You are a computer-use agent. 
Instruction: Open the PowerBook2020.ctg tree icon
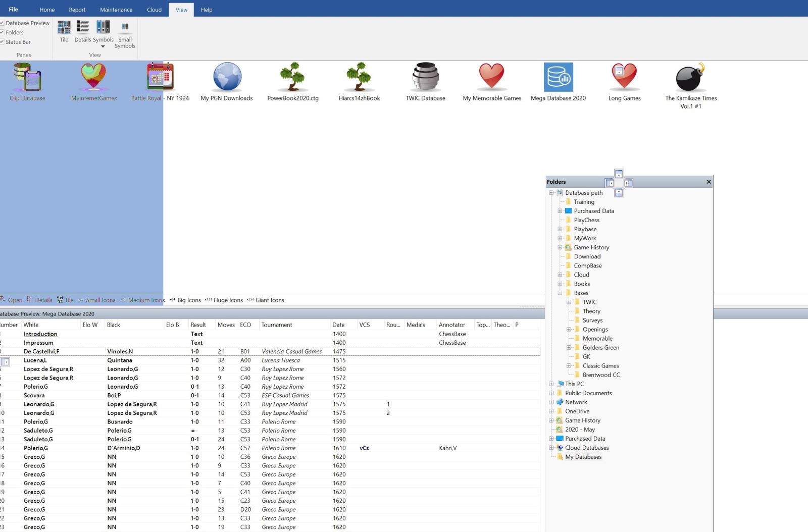coord(292,77)
